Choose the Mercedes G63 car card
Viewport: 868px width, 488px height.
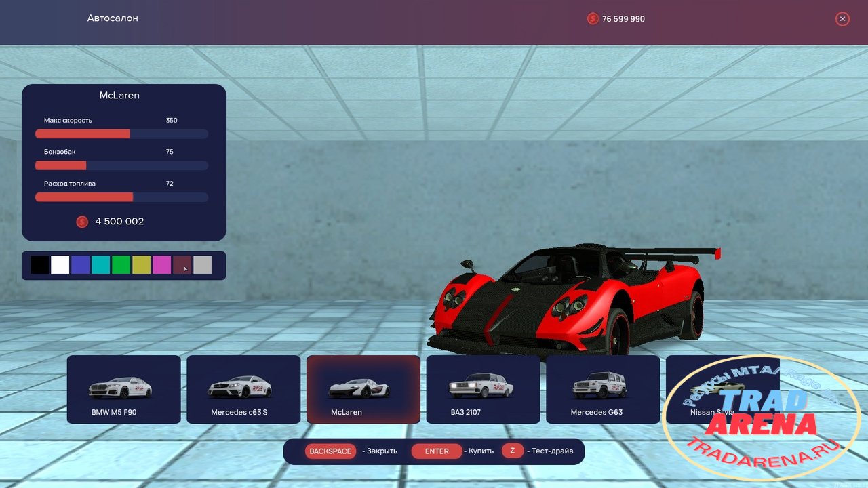(x=603, y=390)
